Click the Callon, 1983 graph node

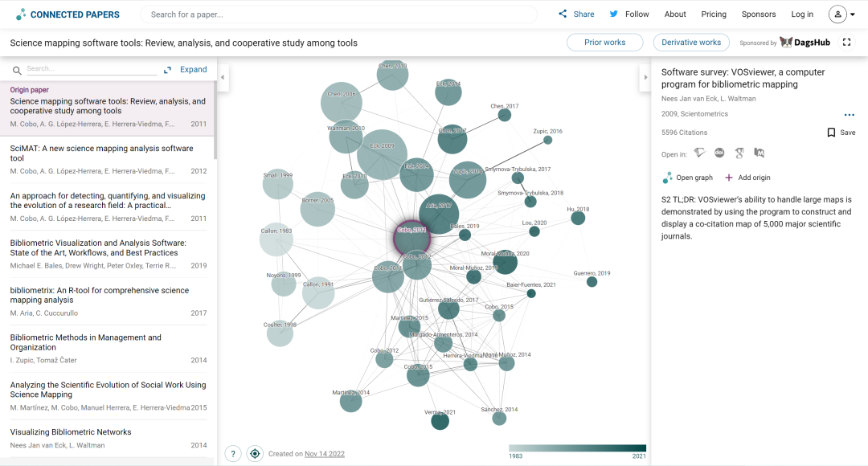(276, 239)
